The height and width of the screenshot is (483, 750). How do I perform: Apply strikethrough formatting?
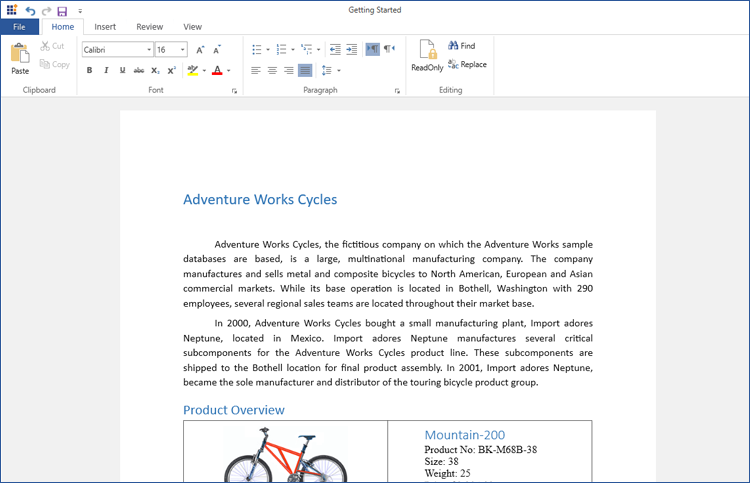click(139, 70)
